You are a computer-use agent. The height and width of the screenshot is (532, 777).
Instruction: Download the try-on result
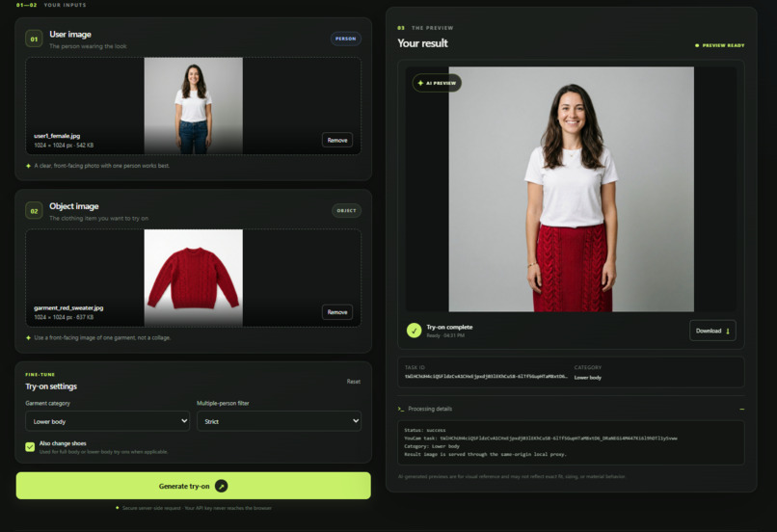point(712,331)
